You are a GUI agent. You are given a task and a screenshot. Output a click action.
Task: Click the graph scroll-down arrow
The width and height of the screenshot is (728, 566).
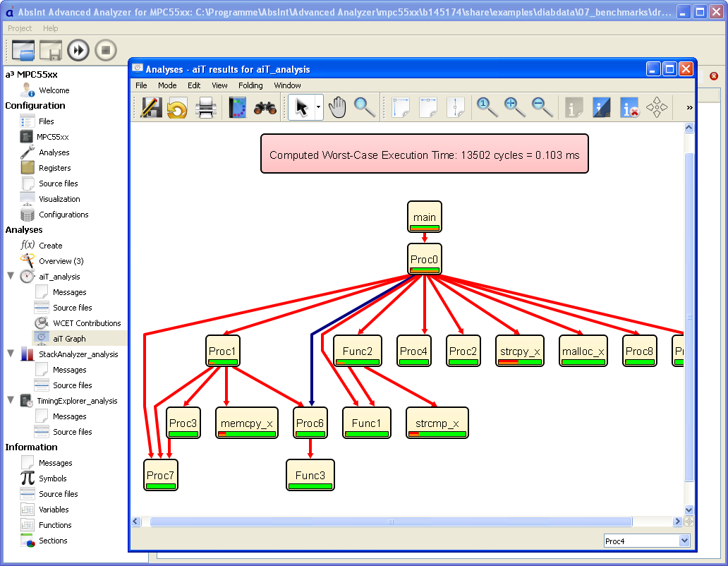coord(689,510)
